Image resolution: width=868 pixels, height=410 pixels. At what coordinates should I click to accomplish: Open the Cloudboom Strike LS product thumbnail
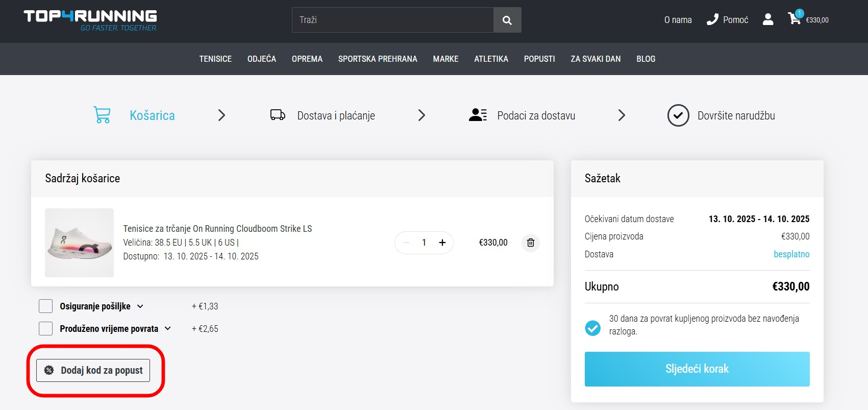pos(79,243)
